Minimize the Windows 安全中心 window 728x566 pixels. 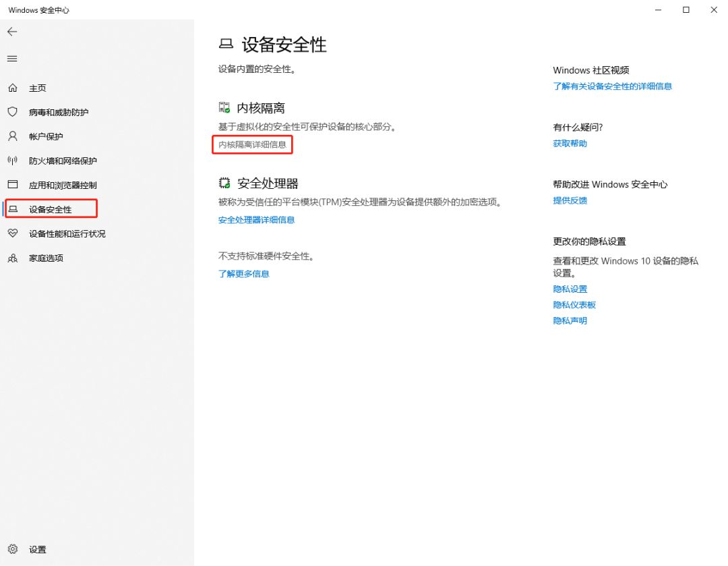pyautogui.click(x=658, y=9)
